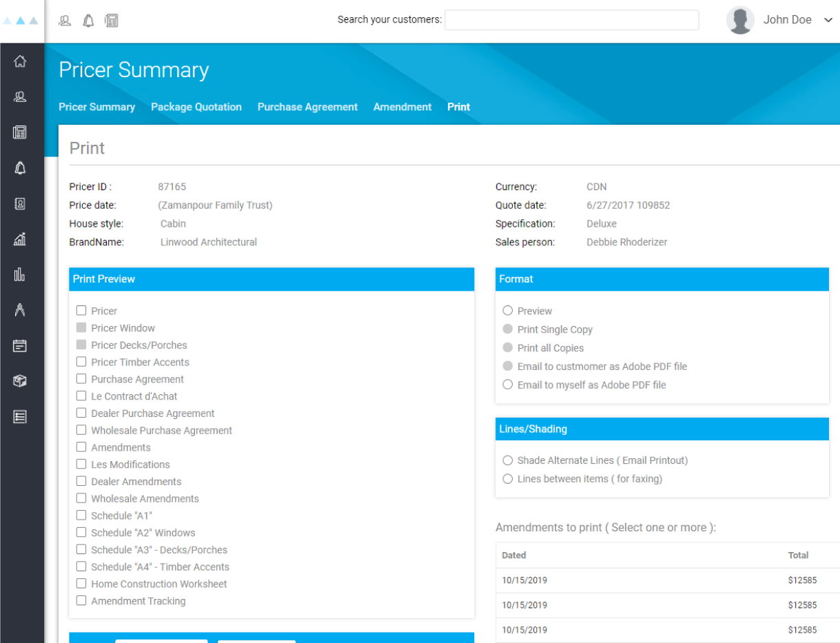This screenshot has height=643, width=840.
Task: Click the Lines/Shading panel header
Action: (662, 429)
